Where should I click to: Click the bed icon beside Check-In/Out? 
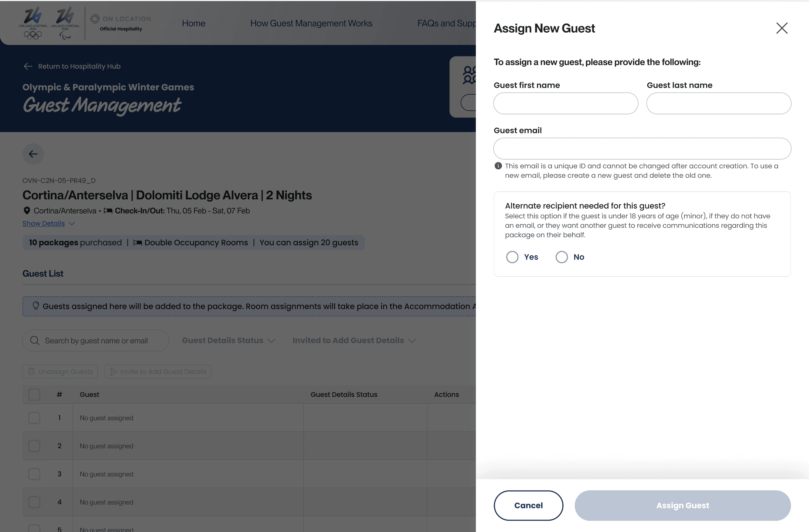point(108,211)
